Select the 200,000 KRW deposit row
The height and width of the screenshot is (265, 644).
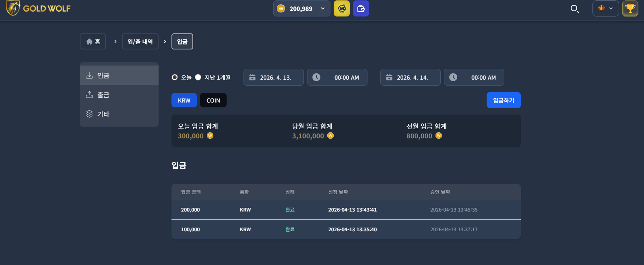click(346, 210)
